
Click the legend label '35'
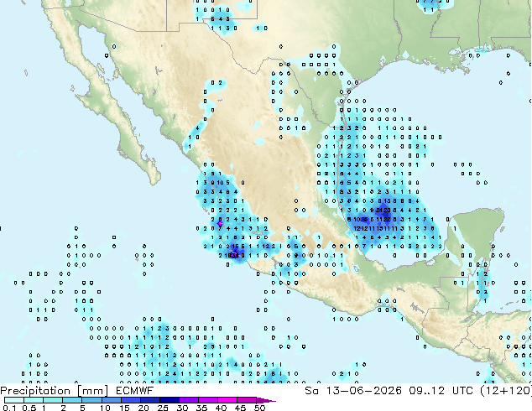[x=201, y=408]
